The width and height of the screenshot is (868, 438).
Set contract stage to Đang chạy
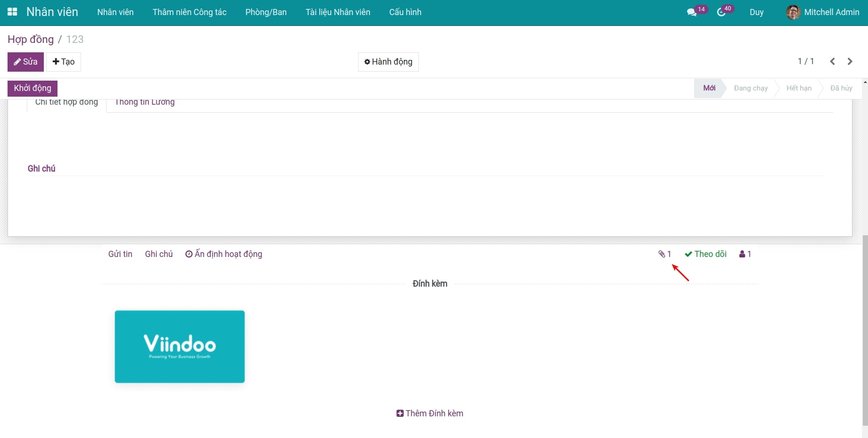(x=750, y=88)
